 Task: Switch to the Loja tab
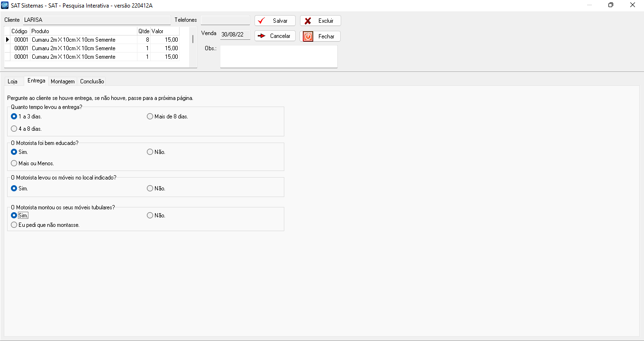pos(12,81)
